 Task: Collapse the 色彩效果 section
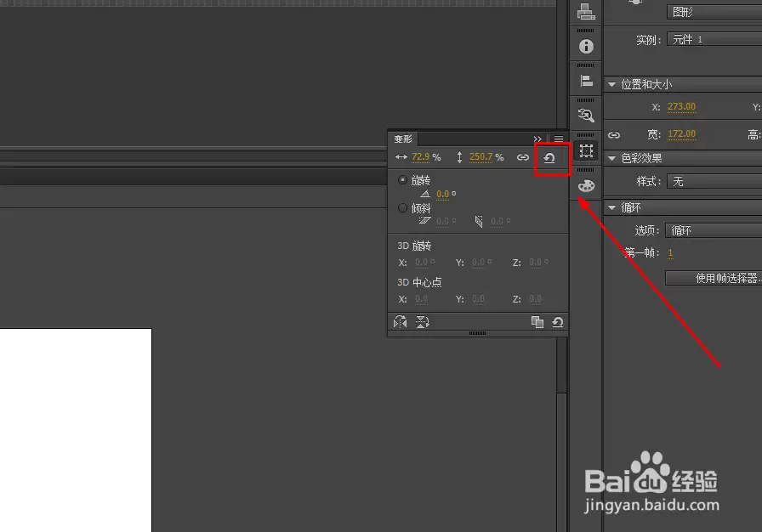tap(611, 158)
